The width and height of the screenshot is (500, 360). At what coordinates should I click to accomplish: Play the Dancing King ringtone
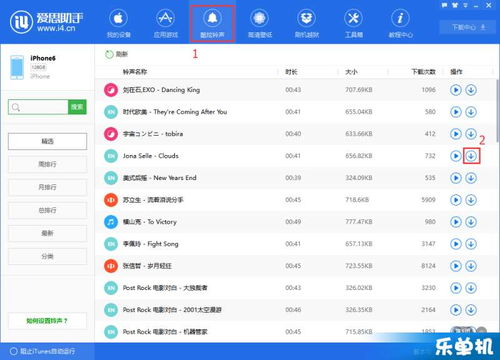456,90
